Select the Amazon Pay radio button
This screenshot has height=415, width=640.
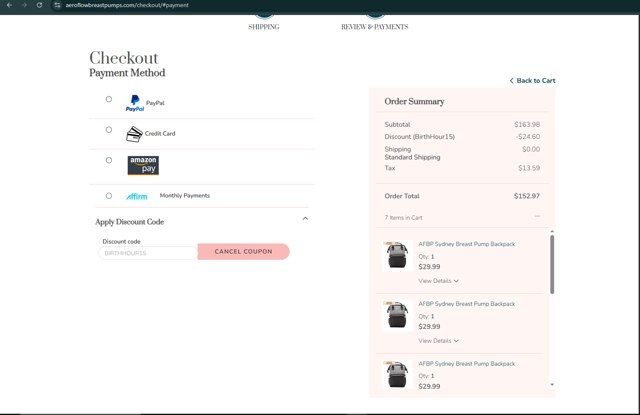tap(109, 160)
